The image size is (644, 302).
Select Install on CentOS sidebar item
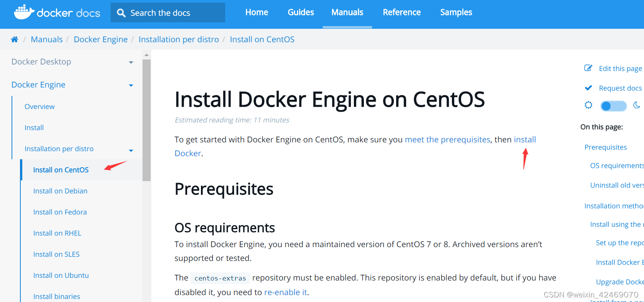(x=61, y=170)
